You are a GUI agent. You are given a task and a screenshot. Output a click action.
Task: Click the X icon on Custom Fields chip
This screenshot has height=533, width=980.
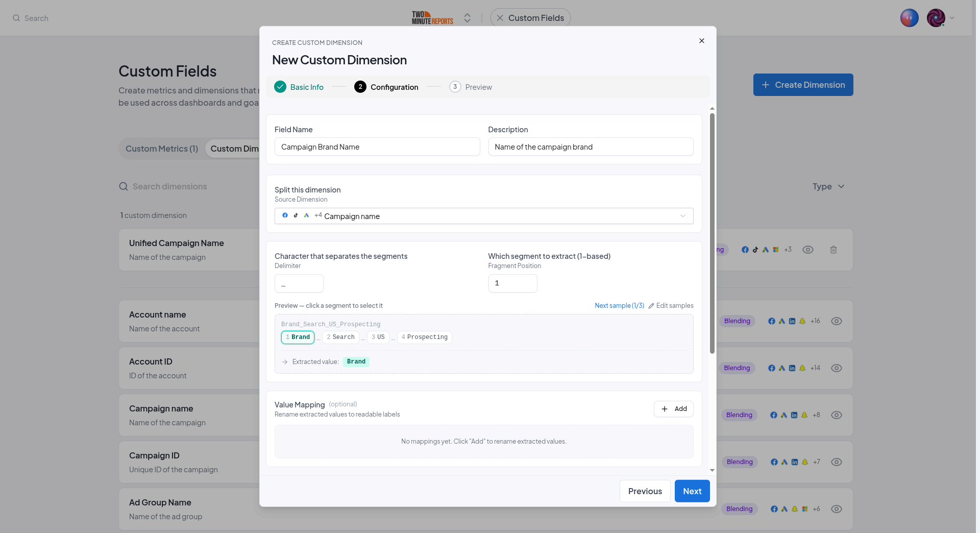coord(500,18)
